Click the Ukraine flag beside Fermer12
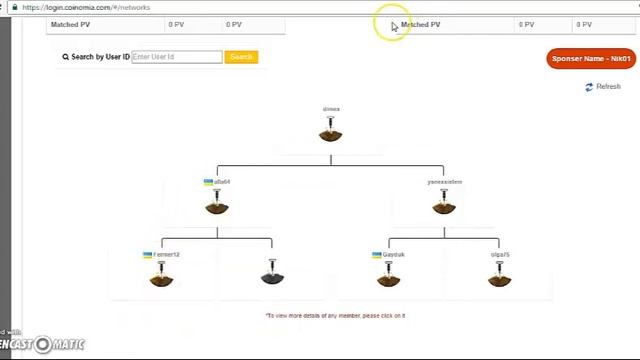Image resolution: width=640 pixels, height=360 pixels. pos(147,255)
